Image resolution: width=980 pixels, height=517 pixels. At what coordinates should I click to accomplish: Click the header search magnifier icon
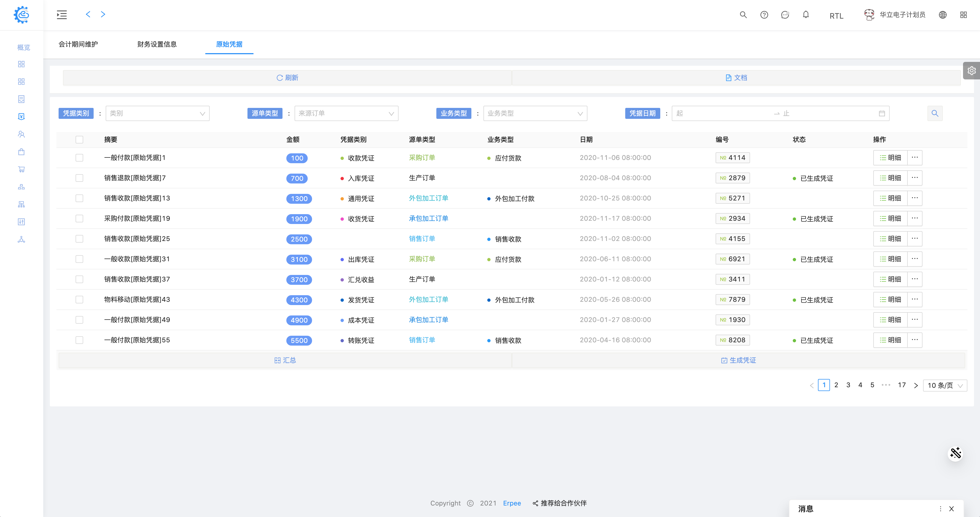pos(743,15)
